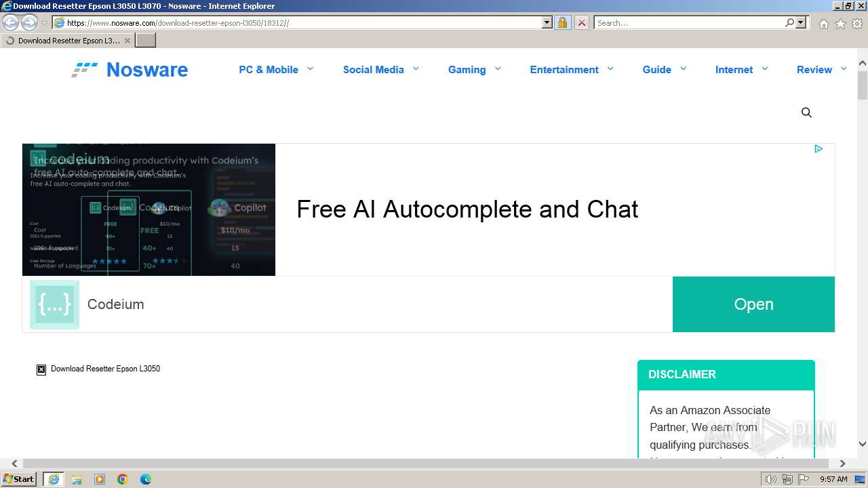This screenshot has height=488, width=868.
Task: Click the 9:57 AM system clock
Action: 834,479
